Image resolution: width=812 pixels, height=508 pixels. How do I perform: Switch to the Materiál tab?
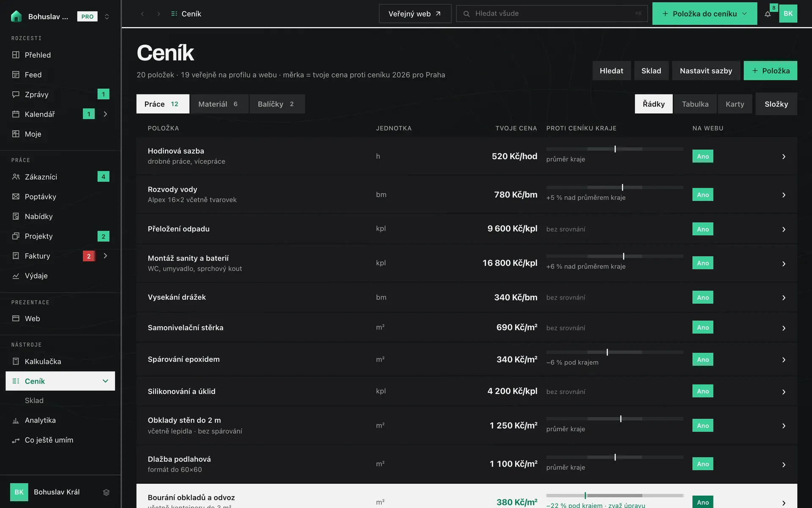pos(219,104)
